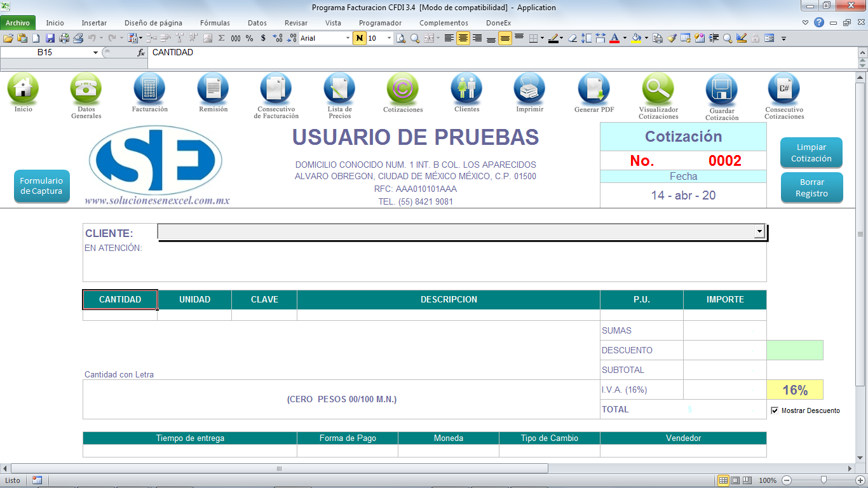Open the fill color dropdown arrow
Viewport: 868px width, 488px height.
point(646,38)
